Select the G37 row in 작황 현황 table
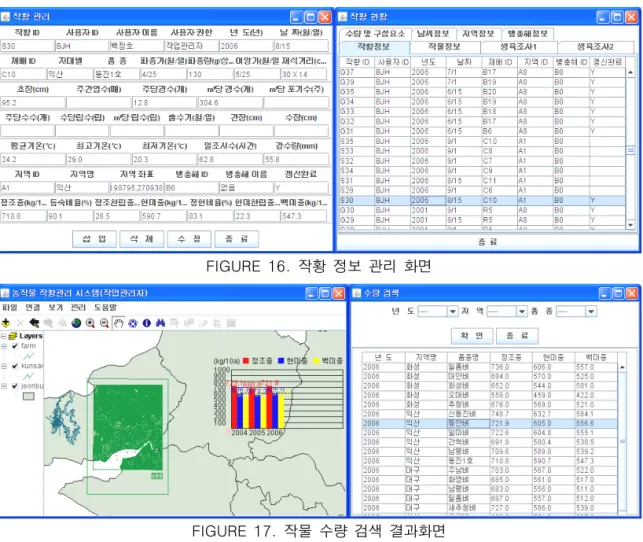 (x=482, y=72)
